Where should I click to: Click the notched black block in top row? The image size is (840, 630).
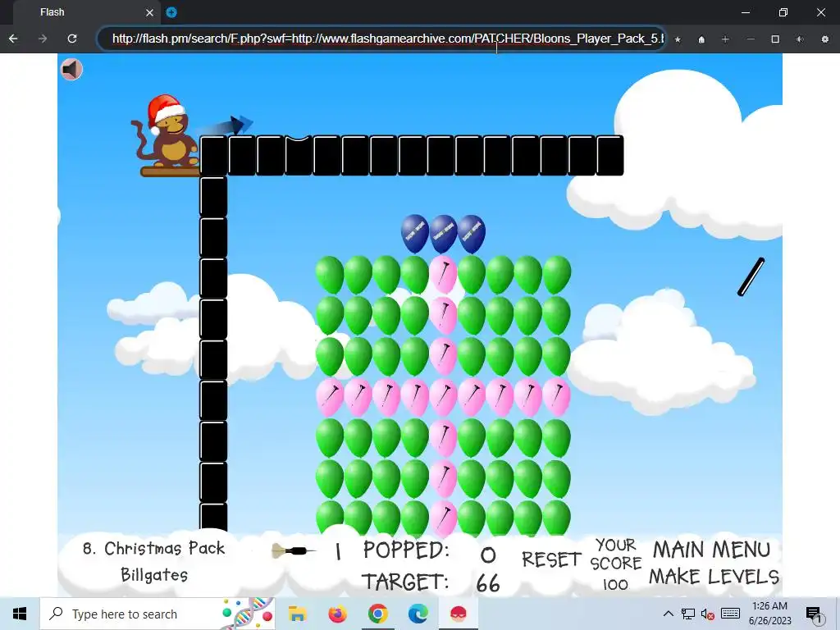299,155
